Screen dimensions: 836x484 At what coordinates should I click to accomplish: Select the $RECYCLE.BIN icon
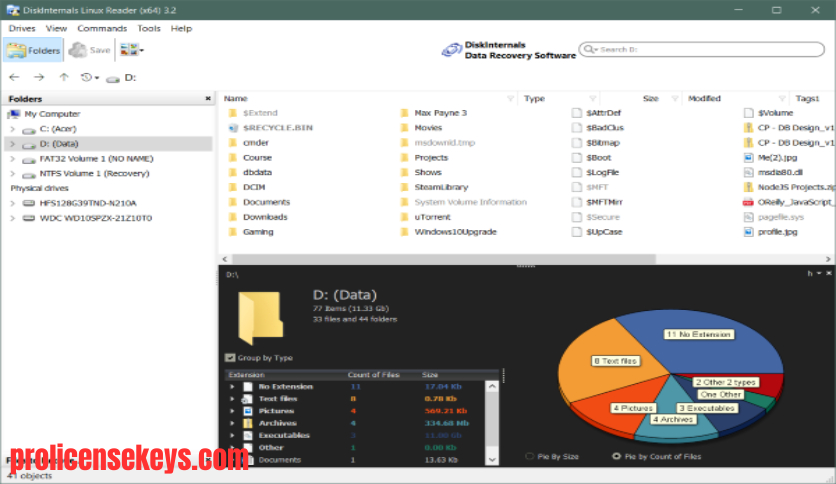[x=232, y=128]
